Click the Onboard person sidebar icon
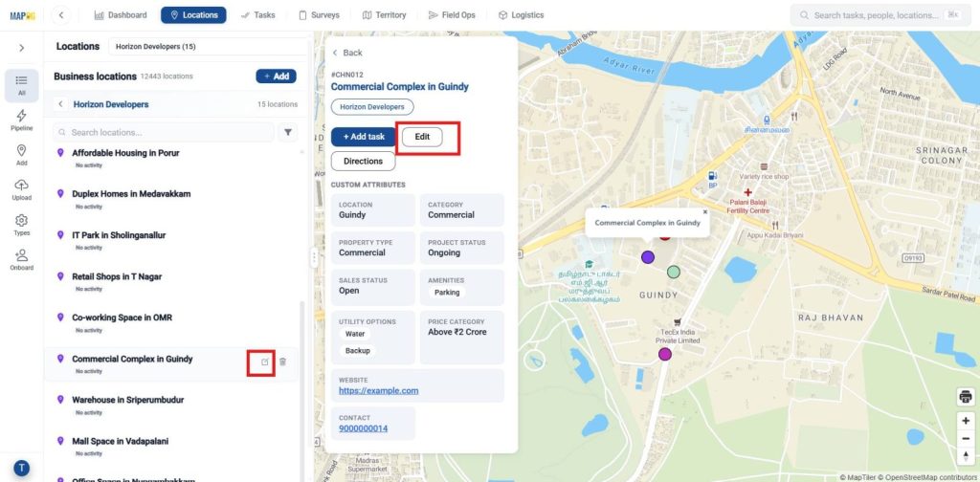The image size is (980, 482). [x=22, y=260]
